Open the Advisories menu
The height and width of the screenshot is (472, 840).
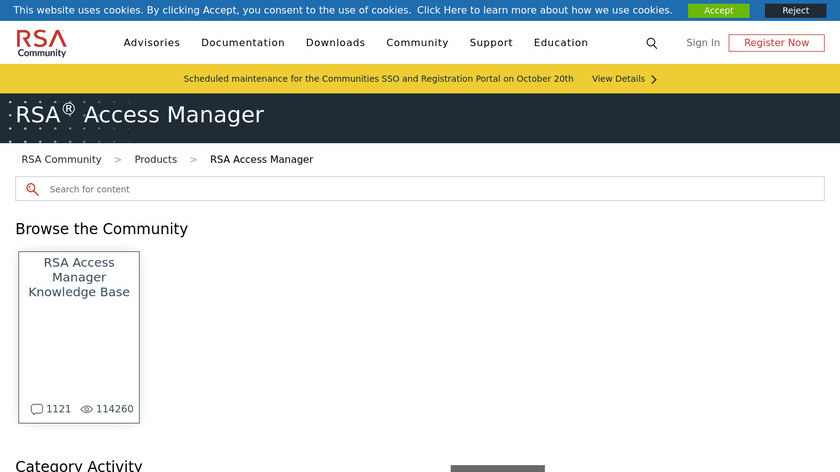(x=152, y=43)
